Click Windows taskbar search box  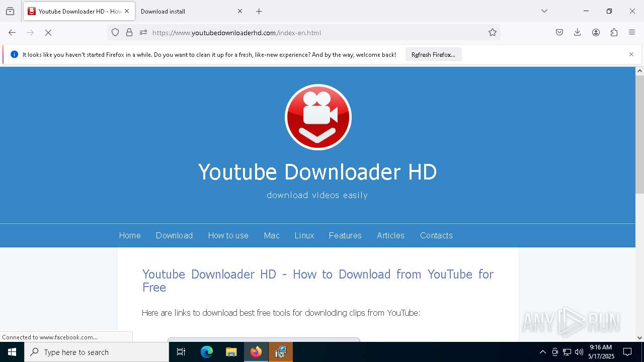(97, 352)
